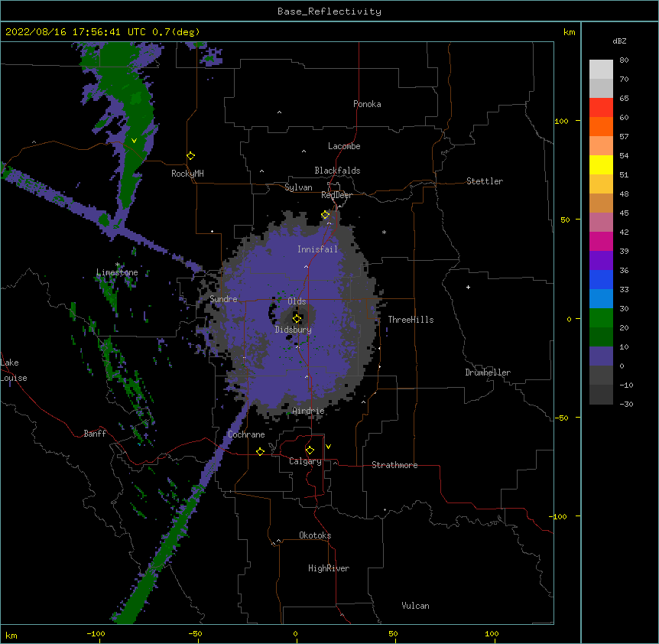
Task: Click the Strathmore label
Action: (x=394, y=465)
